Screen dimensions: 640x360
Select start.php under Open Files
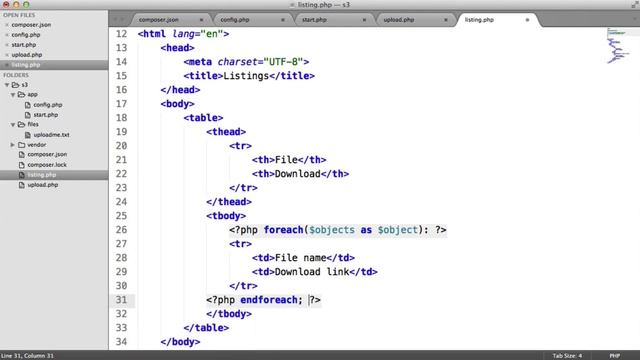coord(24,45)
